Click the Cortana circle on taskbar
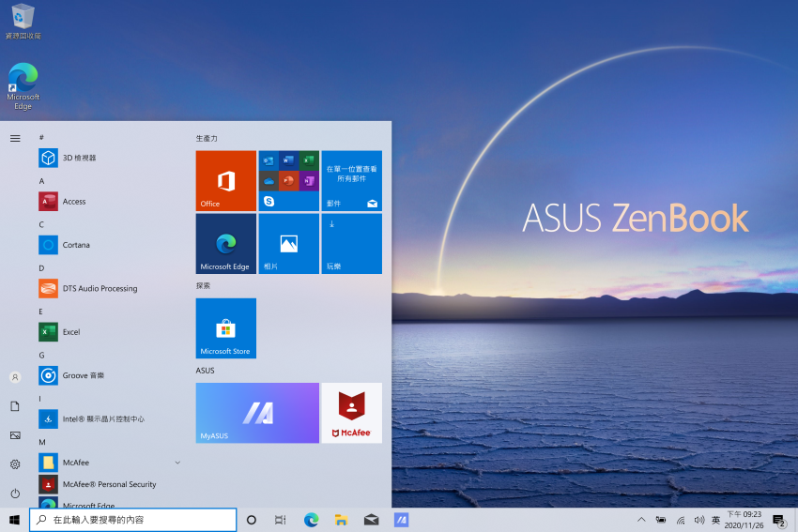Viewport: 798px width, 532px height. point(251,520)
